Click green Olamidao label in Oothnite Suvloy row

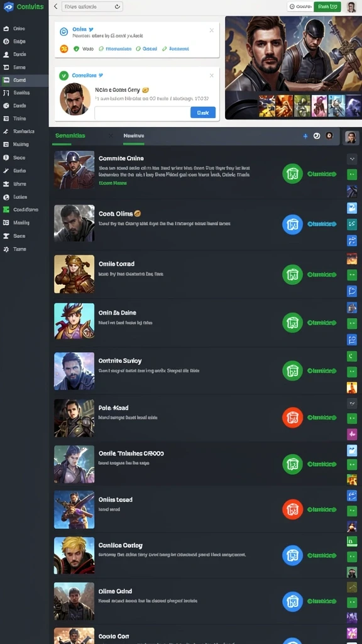pyautogui.click(x=322, y=370)
